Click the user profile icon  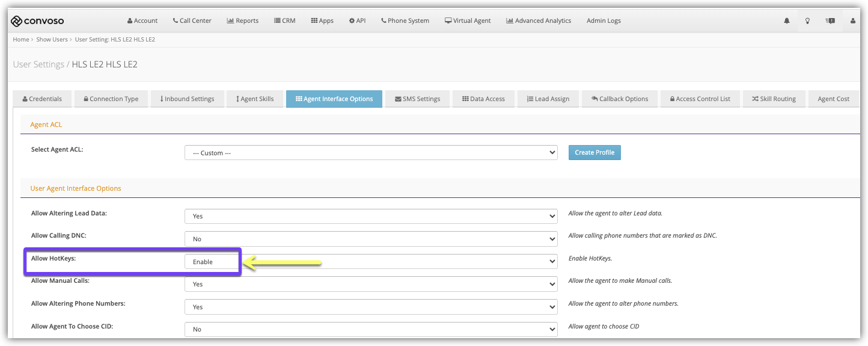(853, 20)
